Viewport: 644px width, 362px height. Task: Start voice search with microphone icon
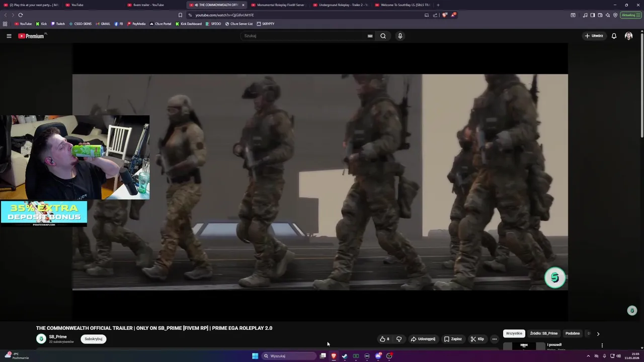pos(400,36)
